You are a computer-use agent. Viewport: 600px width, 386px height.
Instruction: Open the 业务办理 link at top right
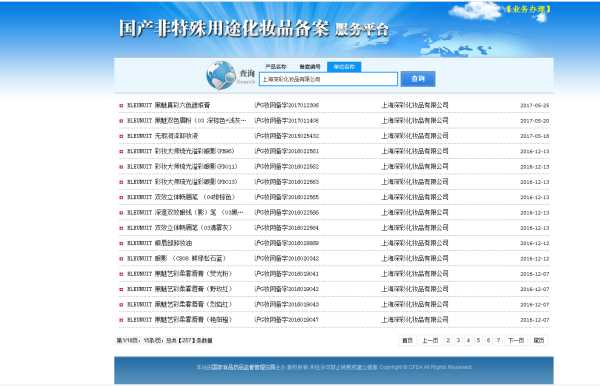pyautogui.click(x=528, y=8)
